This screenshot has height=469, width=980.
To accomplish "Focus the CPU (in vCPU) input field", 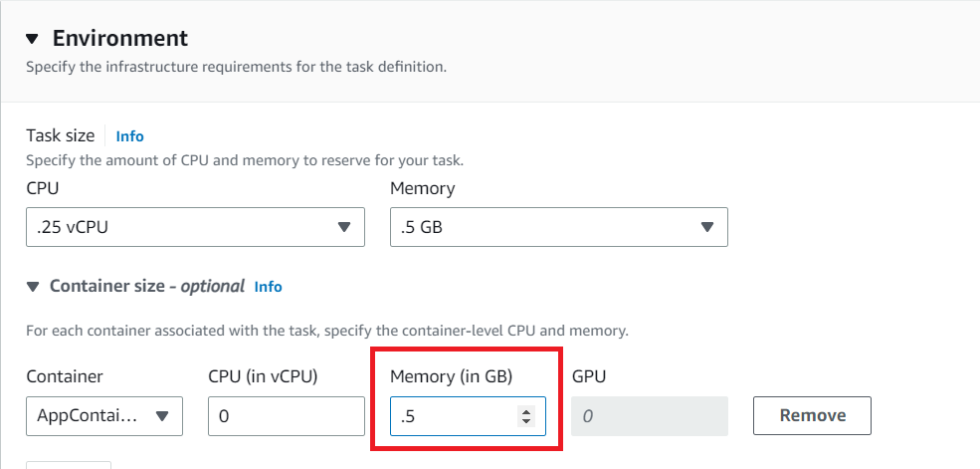I will pos(287,416).
